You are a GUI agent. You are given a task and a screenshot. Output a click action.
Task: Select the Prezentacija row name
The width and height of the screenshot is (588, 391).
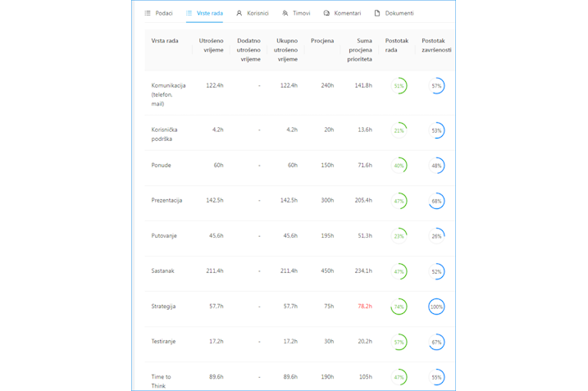click(x=166, y=201)
